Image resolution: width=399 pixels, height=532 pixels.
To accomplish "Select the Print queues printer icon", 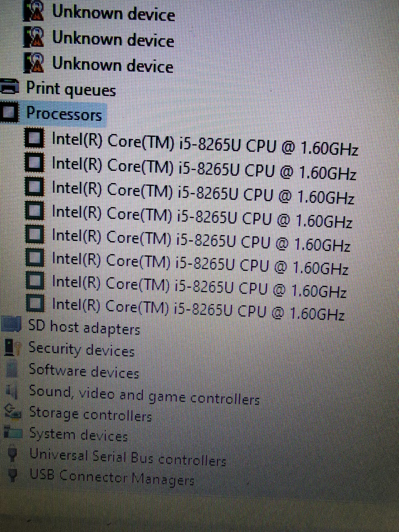I will 10,87.
